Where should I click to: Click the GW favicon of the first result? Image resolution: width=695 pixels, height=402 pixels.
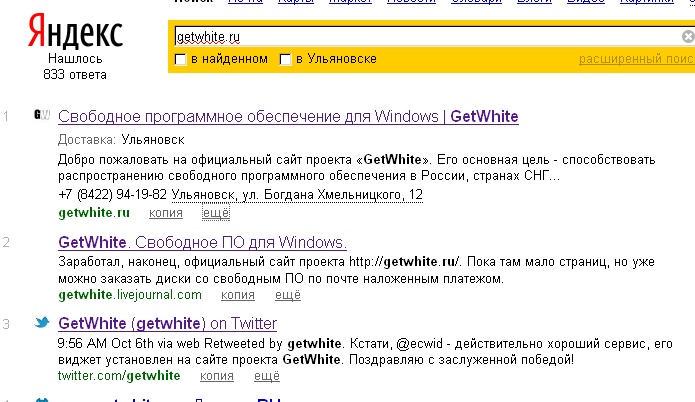pos(42,115)
